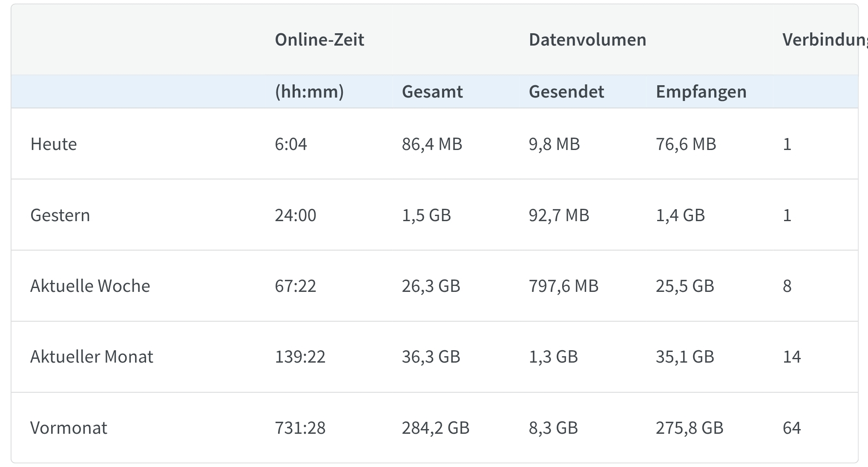Select the Empfangen sub-header
The image size is (868, 467).
pyautogui.click(x=701, y=92)
